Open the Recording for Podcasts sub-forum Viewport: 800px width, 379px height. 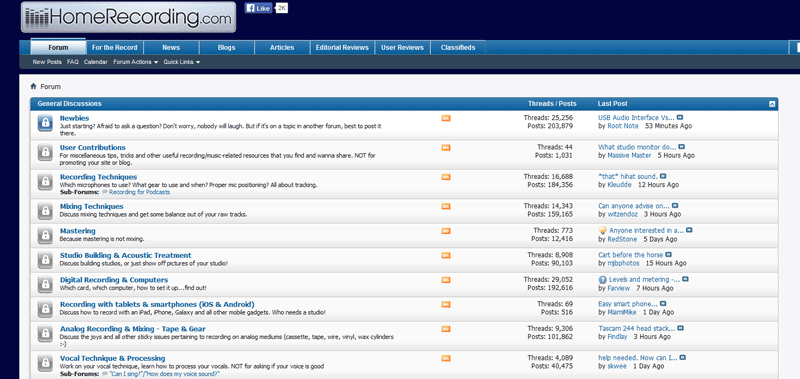(x=139, y=192)
